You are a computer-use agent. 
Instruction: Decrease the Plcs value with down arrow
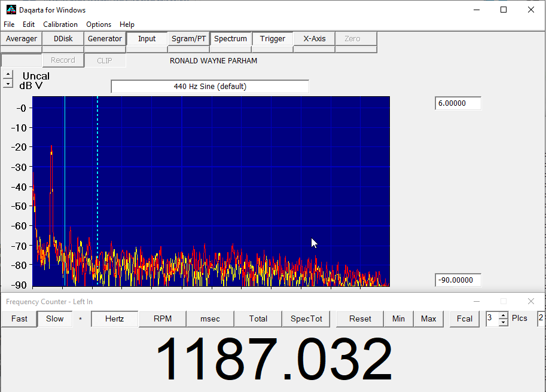pos(503,323)
